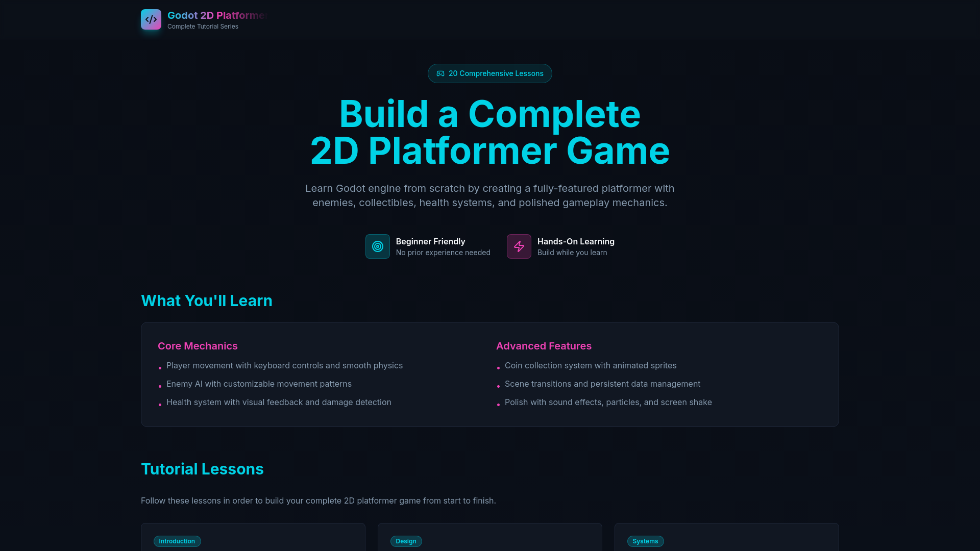980x551 pixels.
Task: Click the Godot 2D Platformer title link
Action: [x=217, y=15]
